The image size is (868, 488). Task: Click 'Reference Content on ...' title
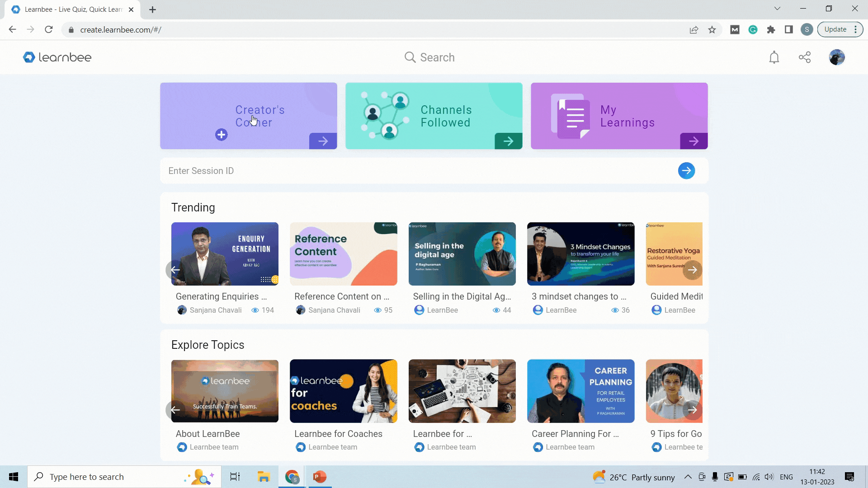click(x=342, y=296)
